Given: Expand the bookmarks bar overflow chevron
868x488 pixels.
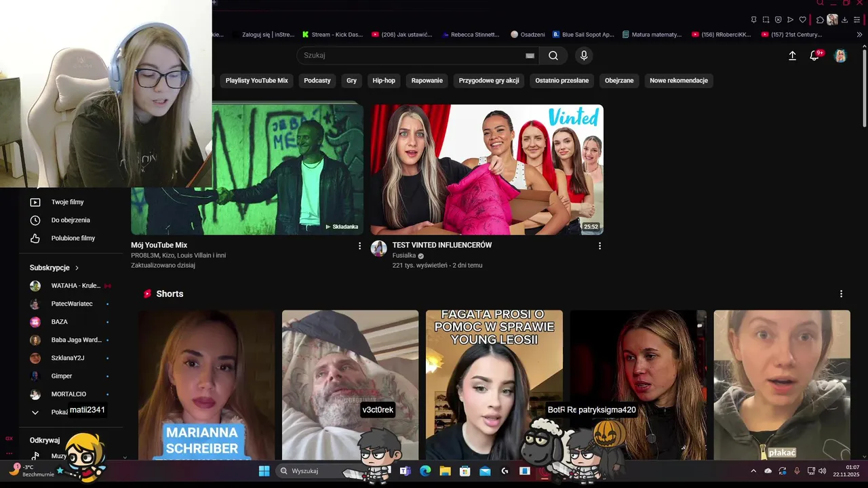Looking at the screenshot, I should [859, 35].
